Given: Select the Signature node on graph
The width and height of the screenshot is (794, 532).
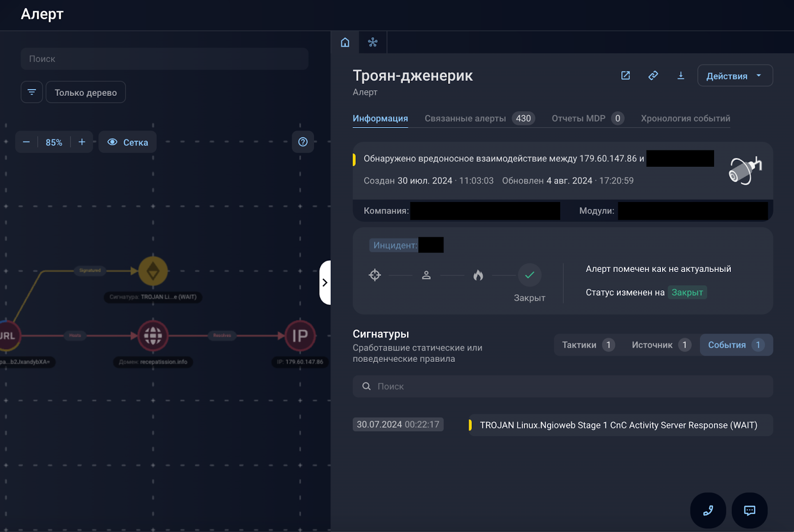Looking at the screenshot, I should coord(153,271).
